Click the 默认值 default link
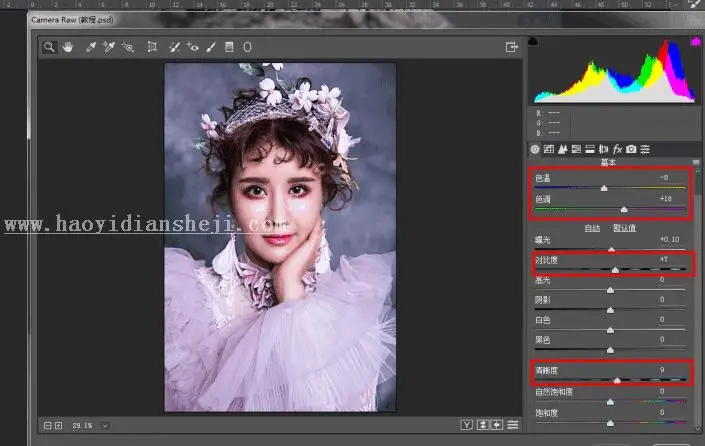This screenshot has height=446, width=705. click(x=625, y=228)
